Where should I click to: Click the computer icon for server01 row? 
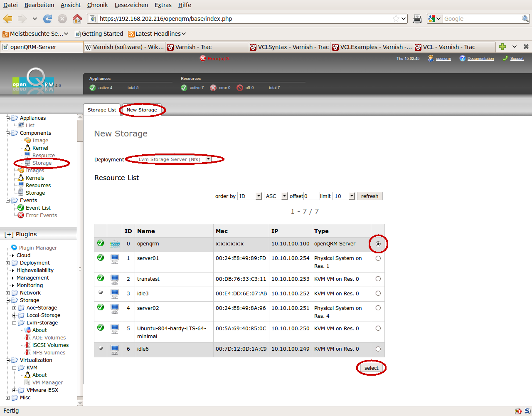pos(115,259)
